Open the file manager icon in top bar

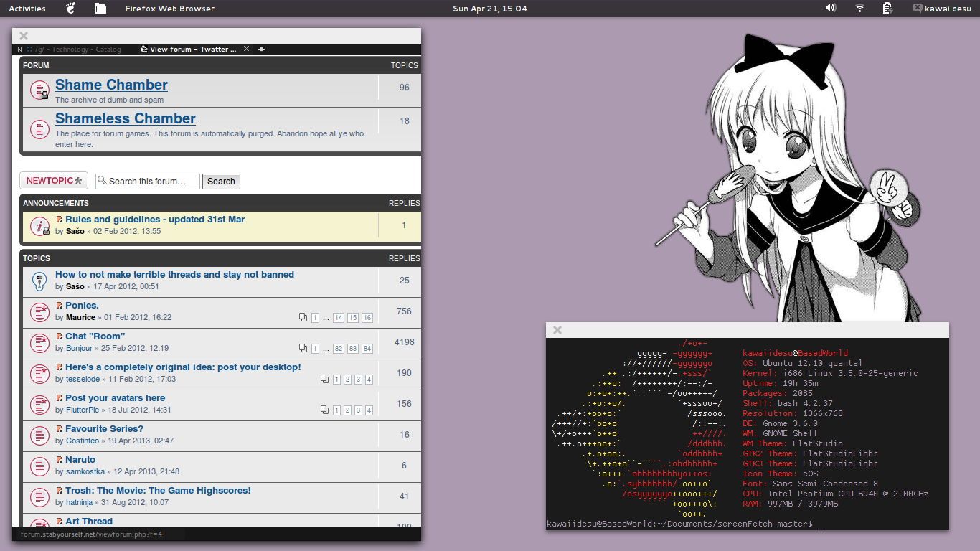(100, 9)
